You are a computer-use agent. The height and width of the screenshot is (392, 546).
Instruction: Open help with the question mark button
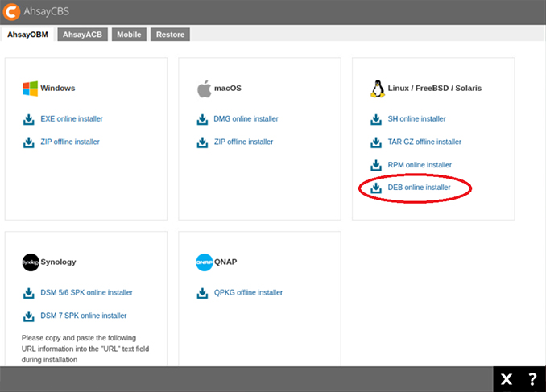(532, 379)
